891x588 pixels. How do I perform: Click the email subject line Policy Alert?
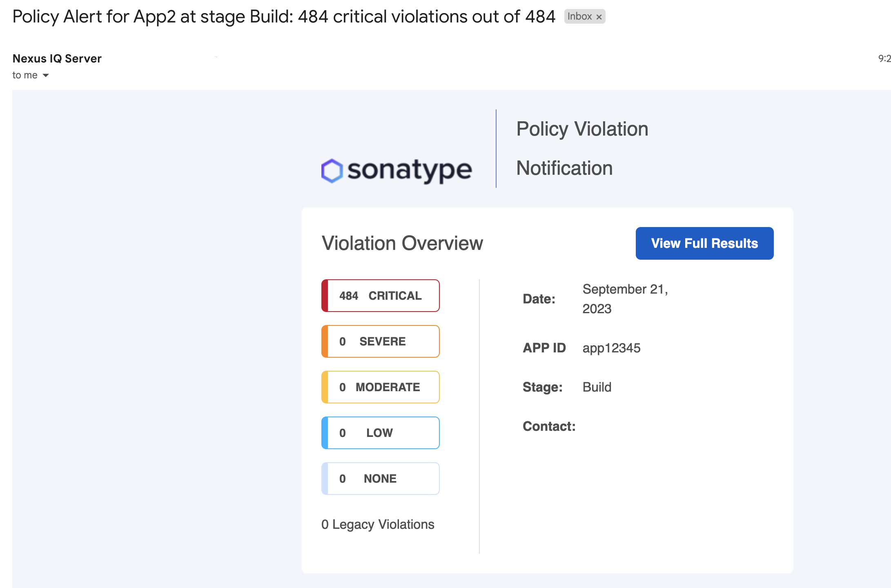click(x=284, y=17)
